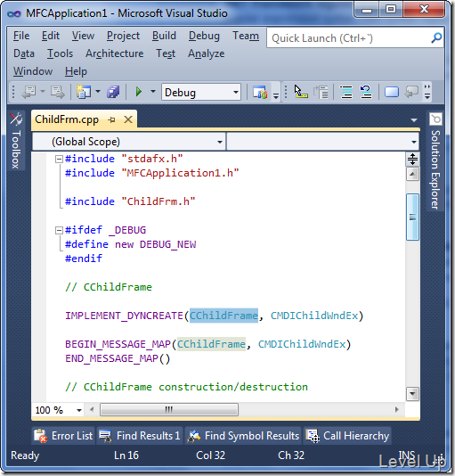Click the grayed comment bubble toolbar icon
Viewport: 455px width, 476px height.
tap(411, 92)
